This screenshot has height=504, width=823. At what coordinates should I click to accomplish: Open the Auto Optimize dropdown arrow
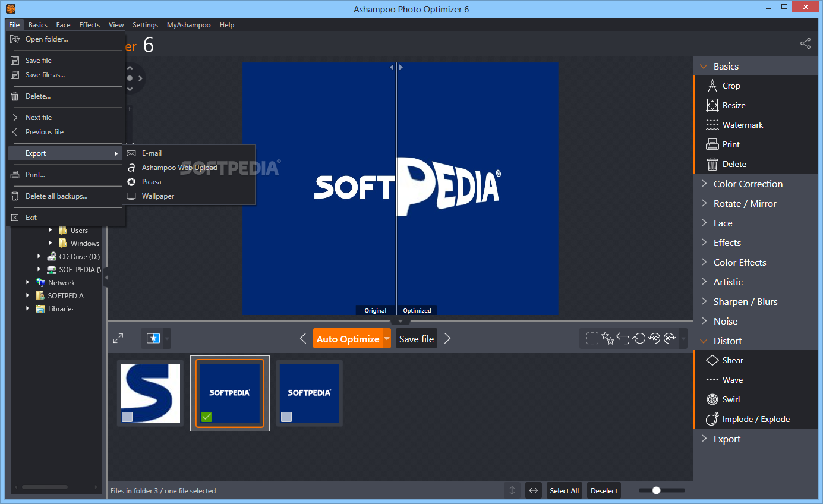click(387, 338)
